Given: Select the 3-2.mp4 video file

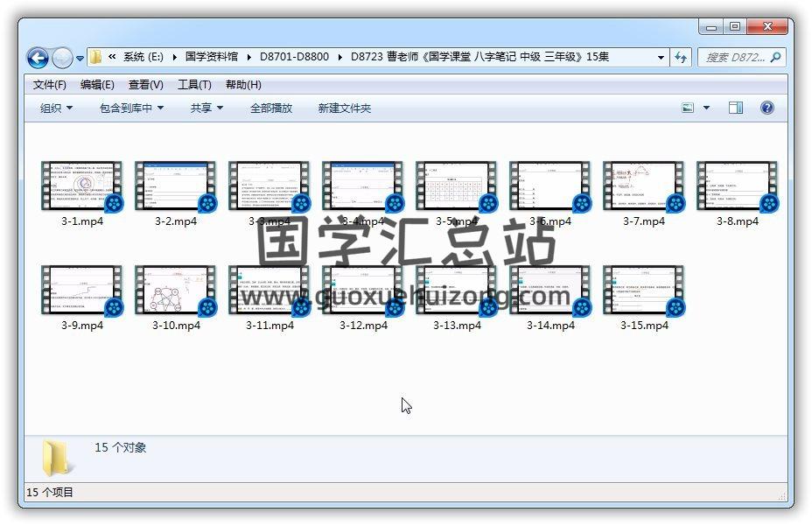Looking at the screenshot, I should pyautogui.click(x=176, y=194).
